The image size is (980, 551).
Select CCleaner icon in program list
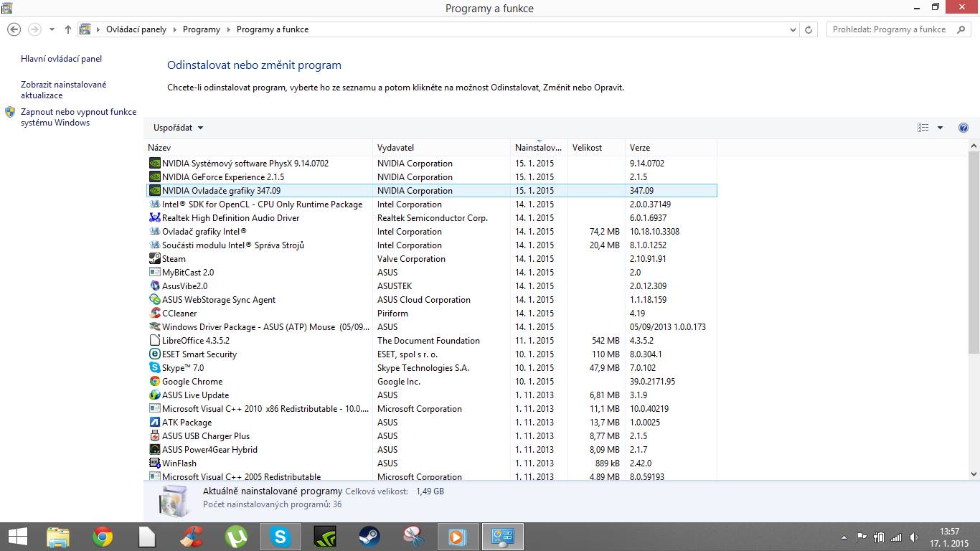click(154, 314)
